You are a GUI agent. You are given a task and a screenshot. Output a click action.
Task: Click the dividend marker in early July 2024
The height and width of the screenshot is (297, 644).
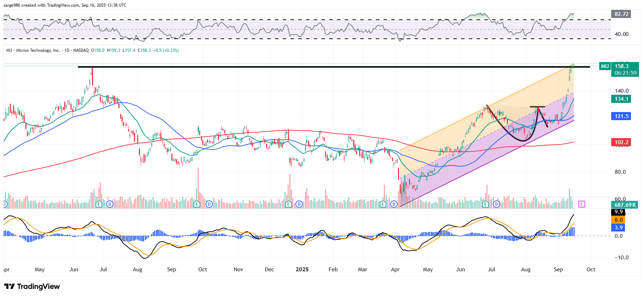pos(110,204)
